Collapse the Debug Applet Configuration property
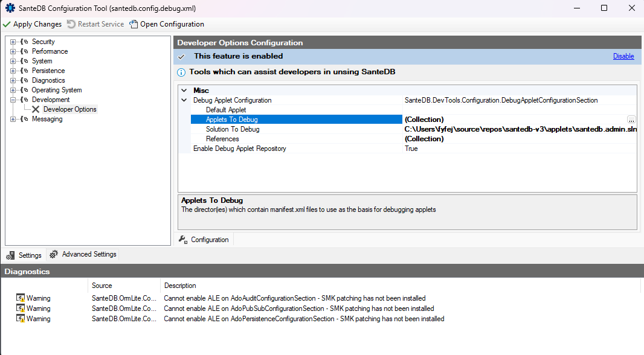 (184, 100)
